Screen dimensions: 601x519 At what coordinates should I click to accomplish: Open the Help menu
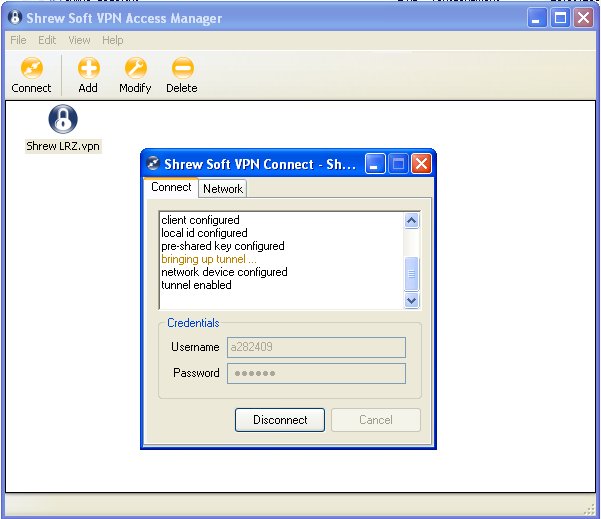113,40
